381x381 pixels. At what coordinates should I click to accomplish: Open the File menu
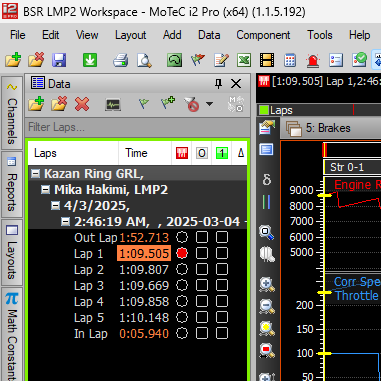tap(17, 35)
